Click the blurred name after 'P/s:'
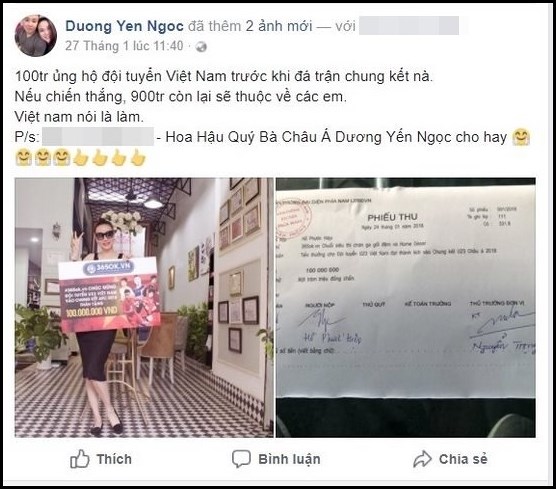The width and height of the screenshot is (556, 489). click(x=98, y=137)
